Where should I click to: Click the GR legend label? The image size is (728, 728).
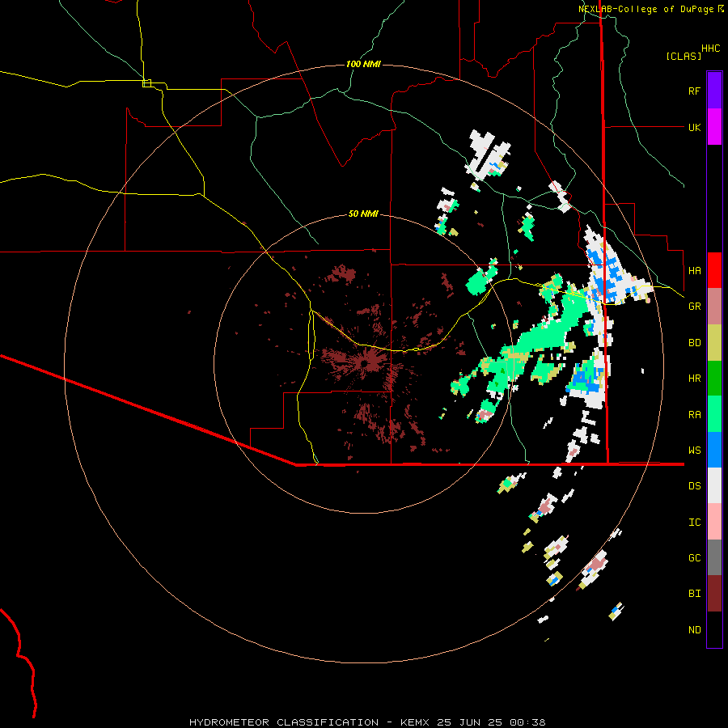point(694,307)
